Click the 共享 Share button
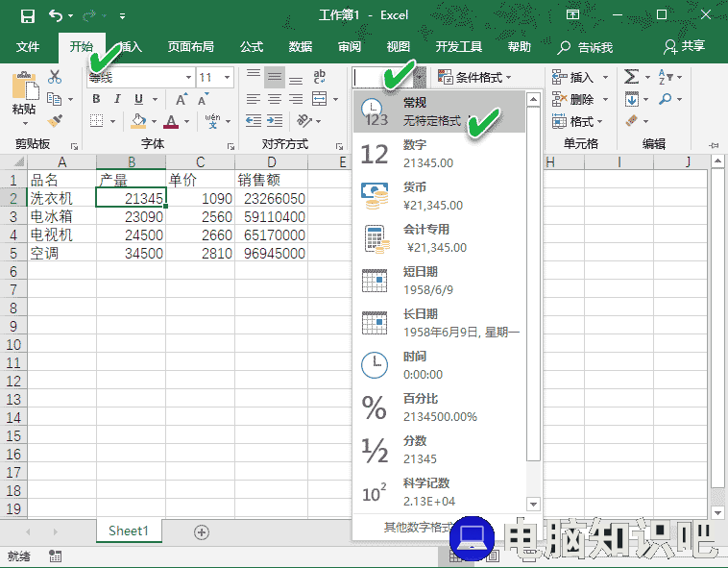 pos(685,46)
